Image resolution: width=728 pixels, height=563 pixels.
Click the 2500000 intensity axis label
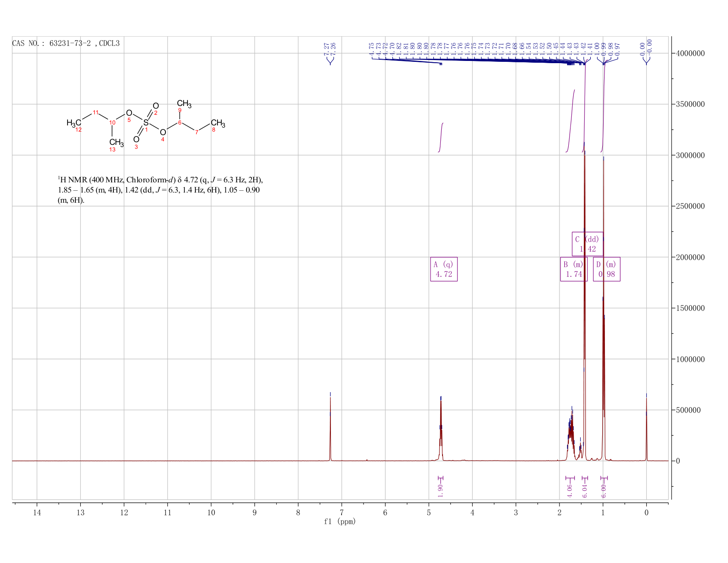click(x=690, y=206)
